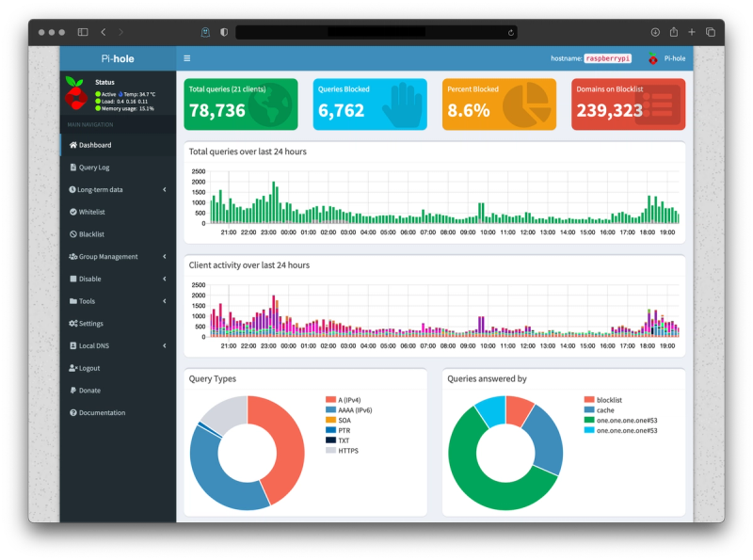Click the Pi-hole logo in top-right header
Viewport: 753px width, 560px height.
coord(652,58)
